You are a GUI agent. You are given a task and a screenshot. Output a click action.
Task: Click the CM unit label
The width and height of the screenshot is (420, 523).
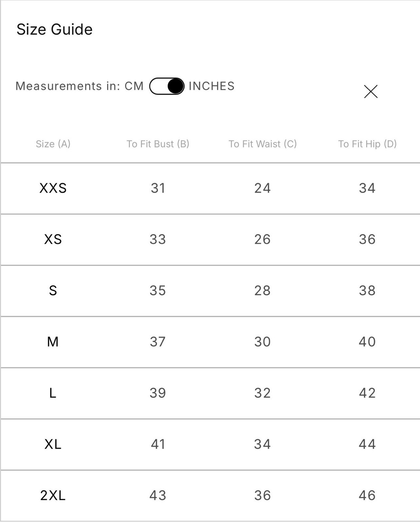[134, 86]
